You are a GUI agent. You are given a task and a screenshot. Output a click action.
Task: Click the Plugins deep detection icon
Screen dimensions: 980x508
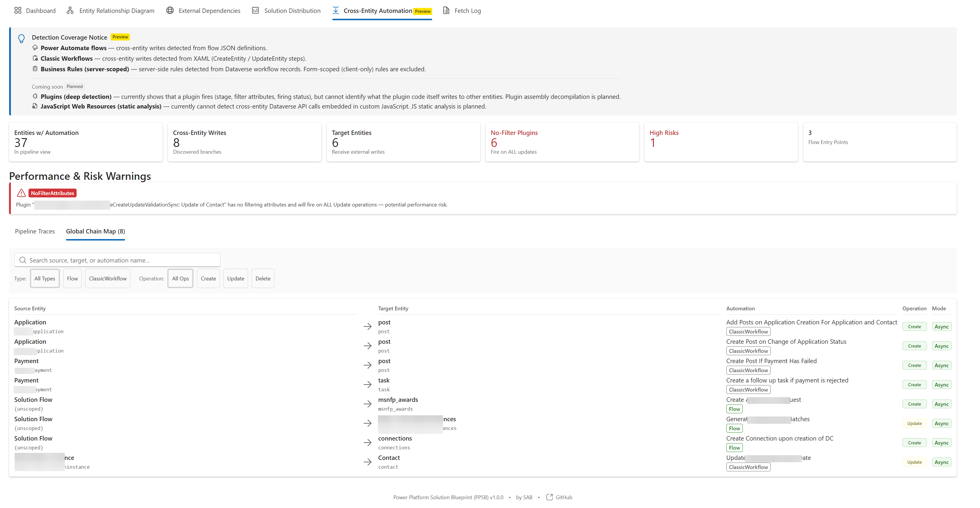click(x=35, y=96)
